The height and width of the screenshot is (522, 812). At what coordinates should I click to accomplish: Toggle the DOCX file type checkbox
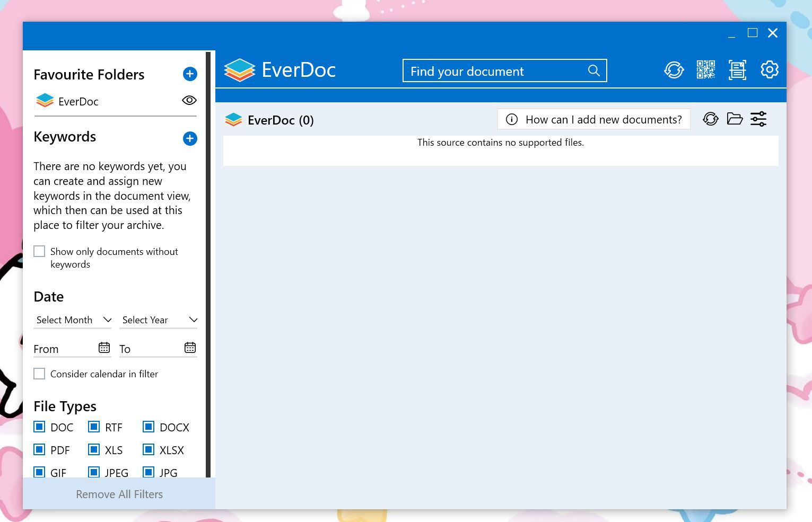click(x=149, y=427)
